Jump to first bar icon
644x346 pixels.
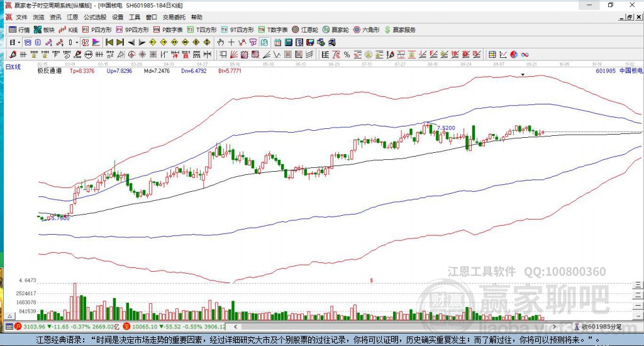point(109,42)
